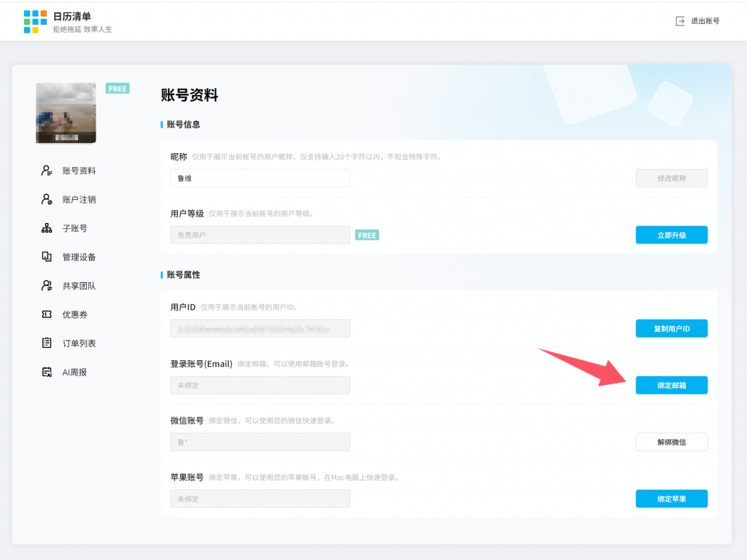Click the blurred profile avatar image
Viewport: 747px width, 560px height.
66,113
